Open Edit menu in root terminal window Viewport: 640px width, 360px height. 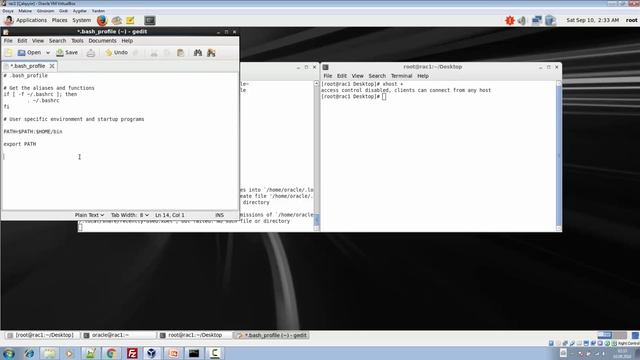tap(342, 76)
